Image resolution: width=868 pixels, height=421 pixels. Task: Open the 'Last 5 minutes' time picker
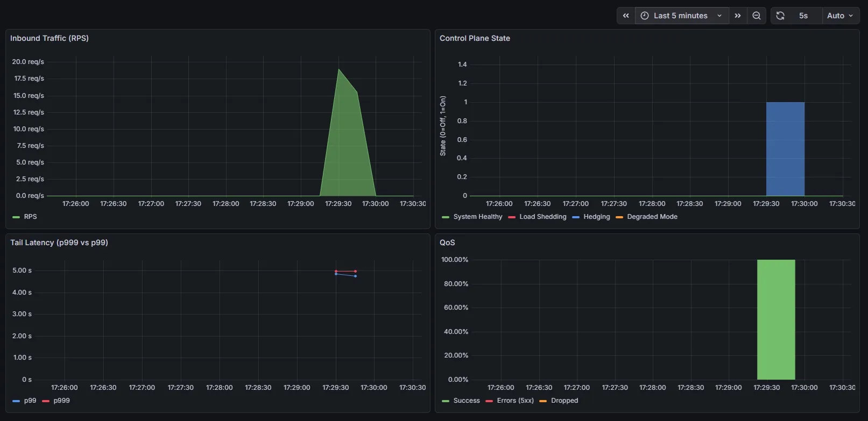click(x=681, y=16)
